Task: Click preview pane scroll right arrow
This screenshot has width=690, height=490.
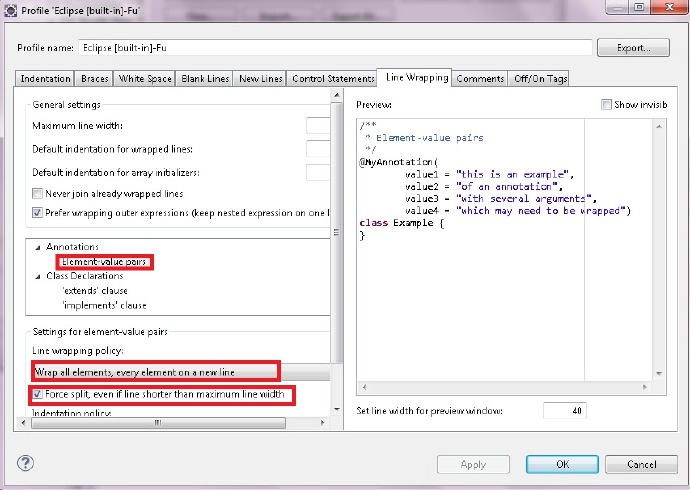Action: (645, 387)
